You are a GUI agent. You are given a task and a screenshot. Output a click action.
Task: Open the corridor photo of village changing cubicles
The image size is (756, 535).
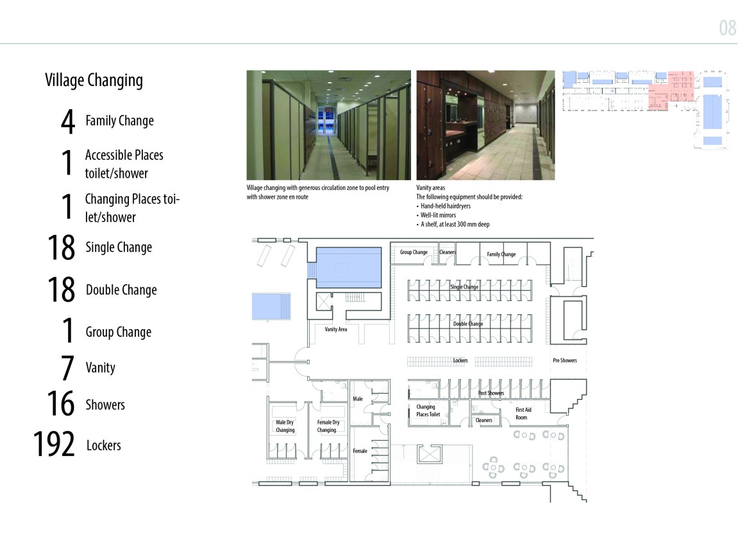pyautogui.click(x=328, y=125)
